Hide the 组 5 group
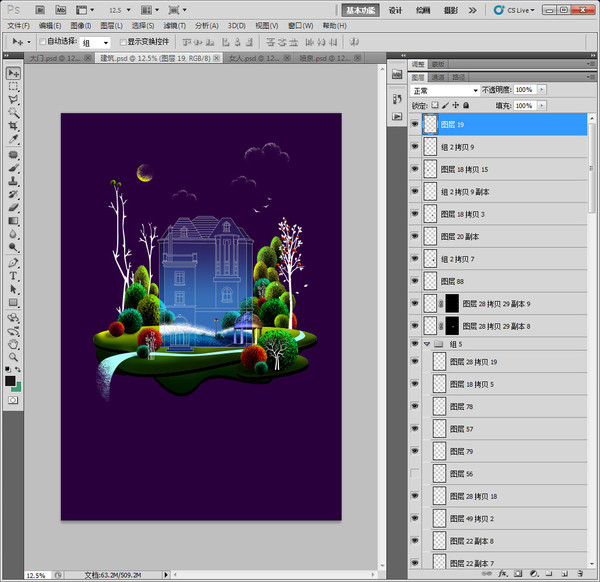The width and height of the screenshot is (600, 582). 415,344
